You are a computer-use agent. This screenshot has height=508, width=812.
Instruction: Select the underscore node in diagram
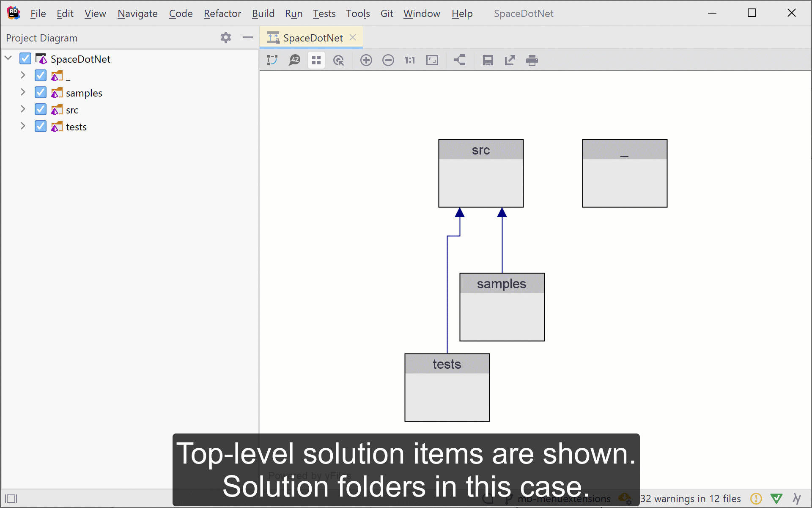click(625, 174)
